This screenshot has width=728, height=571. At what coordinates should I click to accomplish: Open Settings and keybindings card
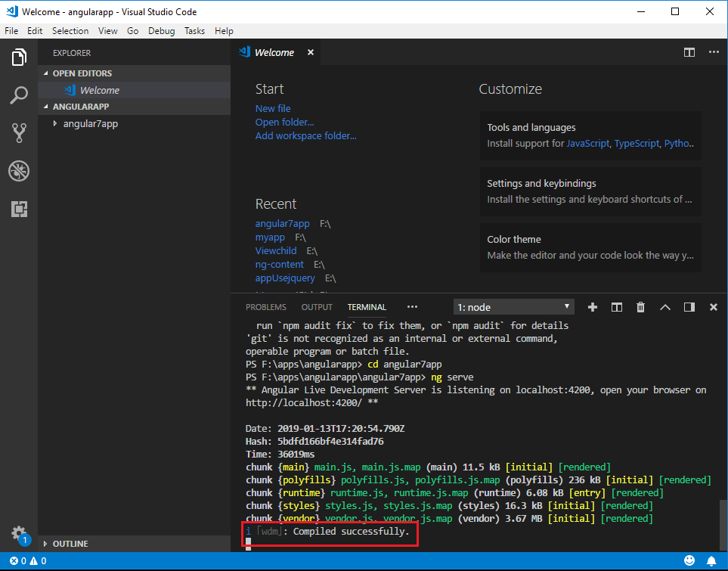tap(590, 191)
